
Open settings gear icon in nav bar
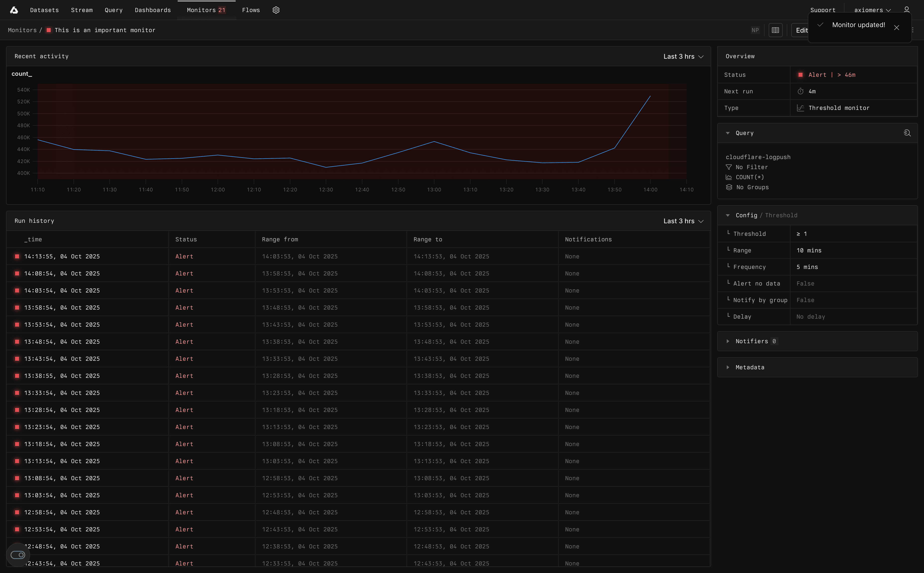(x=276, y=10)
